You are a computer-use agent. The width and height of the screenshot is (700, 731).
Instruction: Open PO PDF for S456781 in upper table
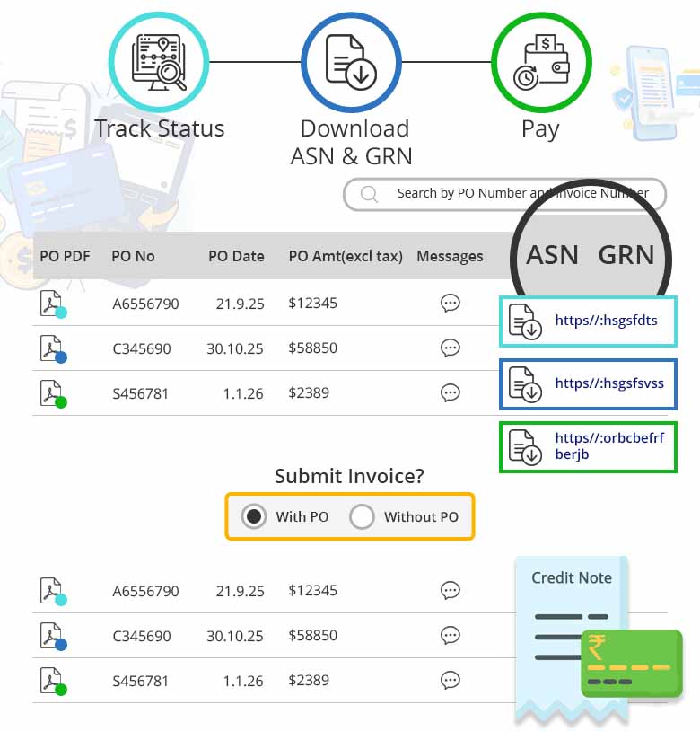(53, 393)
